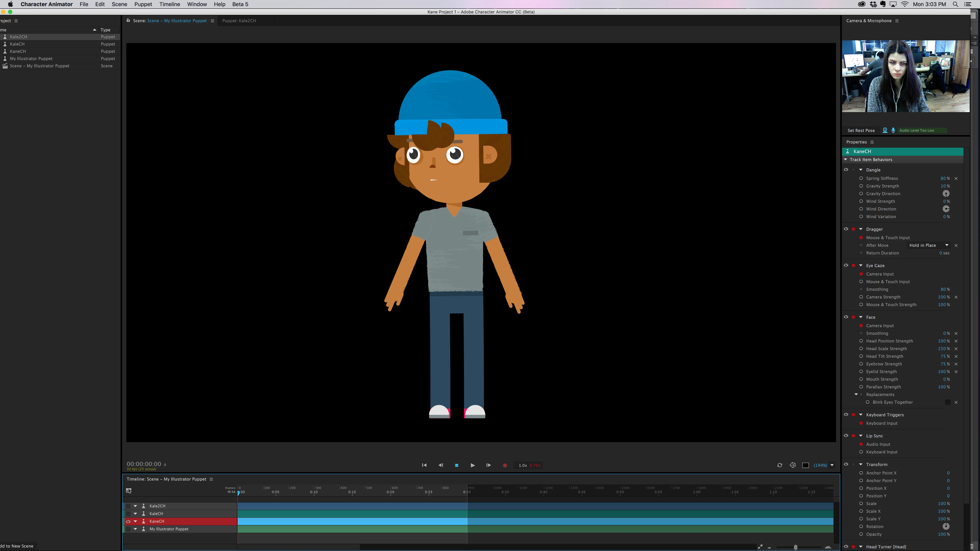Screen dimensions: 980x551
Task: Click the refresh scene icon
Action: click(x=780, y=465)
